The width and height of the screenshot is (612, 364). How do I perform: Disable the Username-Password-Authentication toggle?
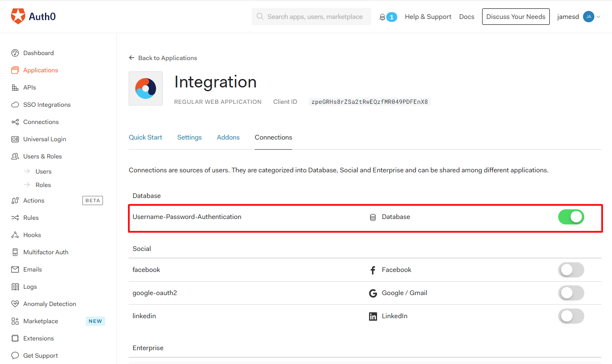pos(571,217)
